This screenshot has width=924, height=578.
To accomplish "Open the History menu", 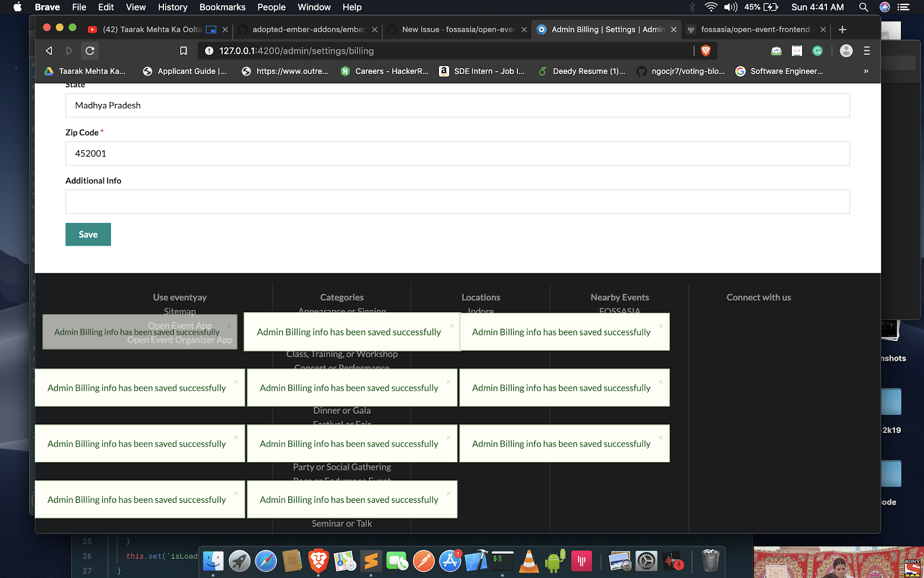I will point(173,7).
